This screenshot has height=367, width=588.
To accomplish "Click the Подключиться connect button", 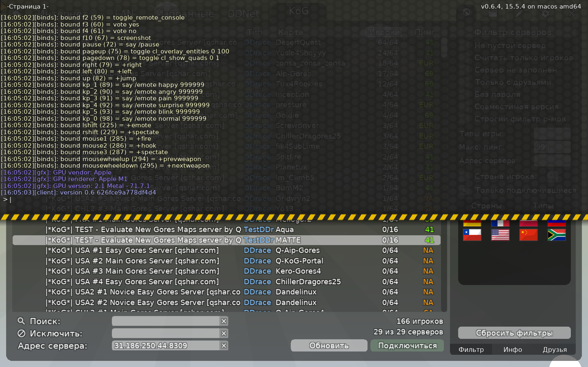I will click(x=407, y=345).
